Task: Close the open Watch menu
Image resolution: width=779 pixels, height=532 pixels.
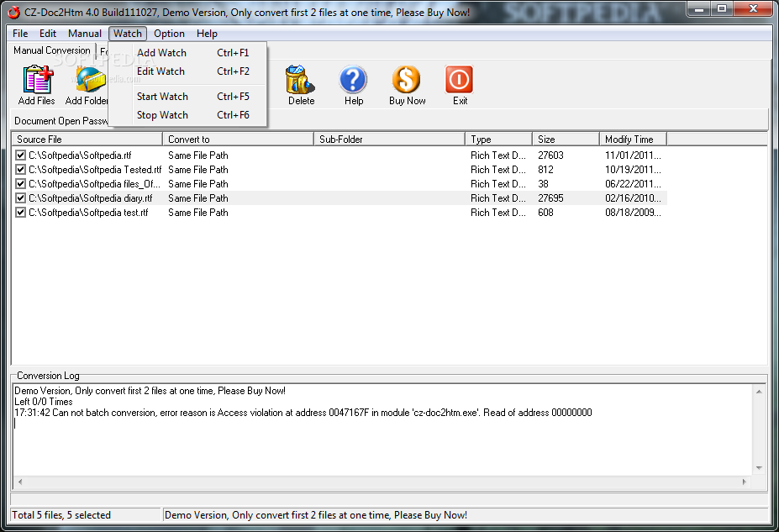Action: [128, 34]
